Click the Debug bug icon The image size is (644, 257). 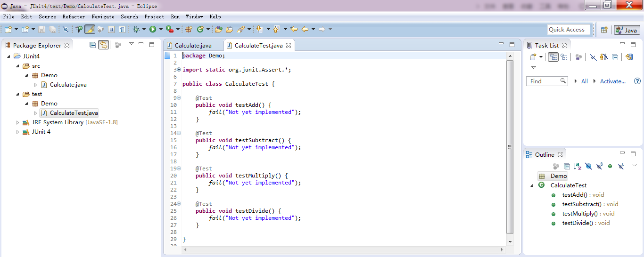[x=136, y=29]
